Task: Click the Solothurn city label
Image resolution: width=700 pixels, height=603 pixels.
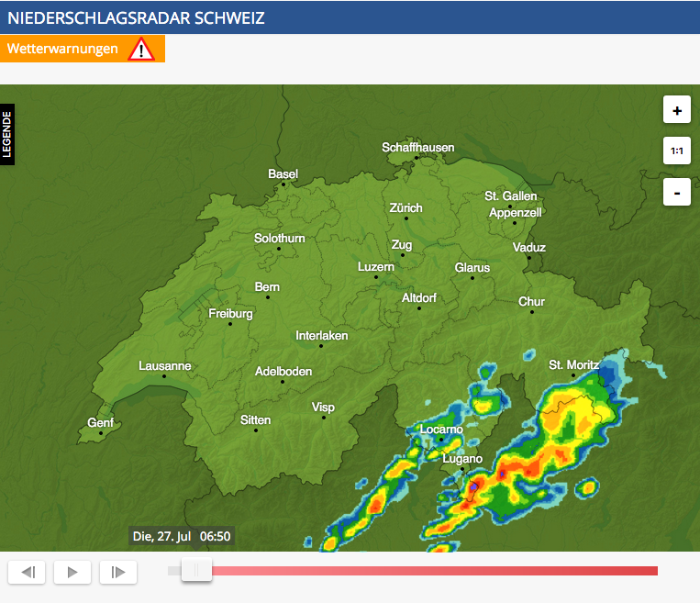Action: [280, 238]
